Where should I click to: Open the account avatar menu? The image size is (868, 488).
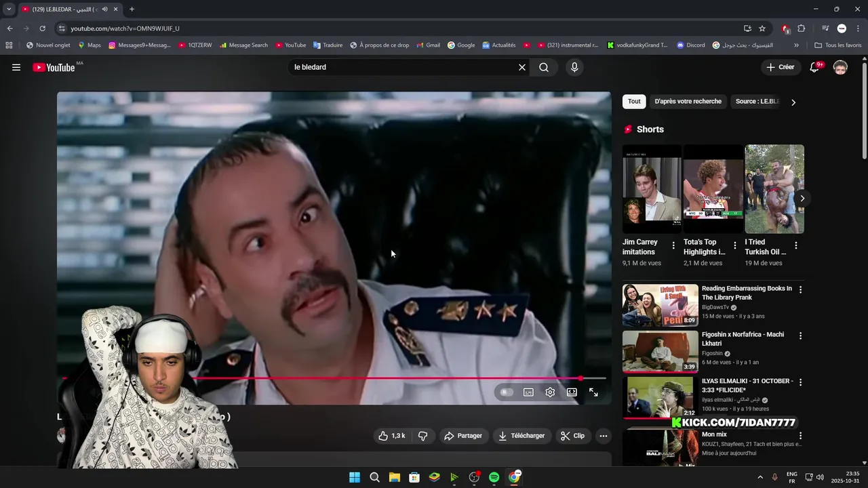pyautogui.click(x=840, y=67)
